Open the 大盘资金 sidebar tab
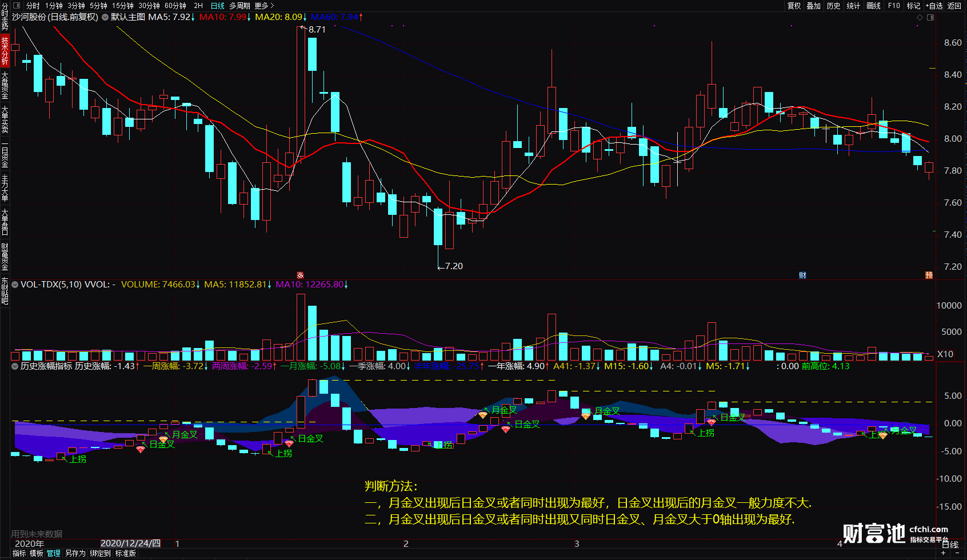This screenshot has height=560, width=967. (x=5, y=85)
